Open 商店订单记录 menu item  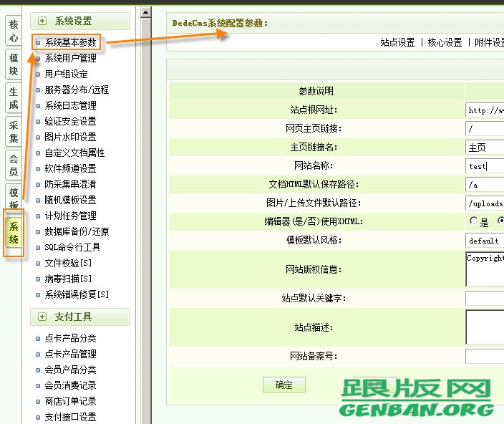tap(70, 401)
